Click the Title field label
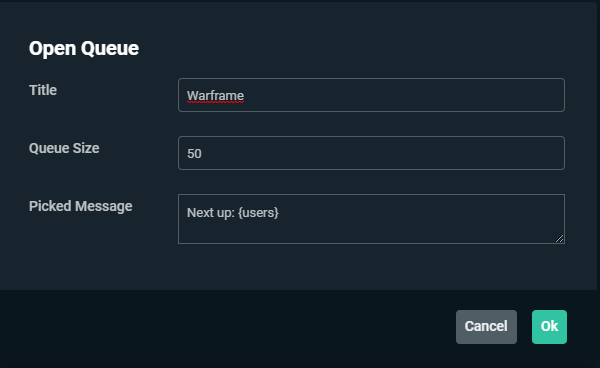 43,90
